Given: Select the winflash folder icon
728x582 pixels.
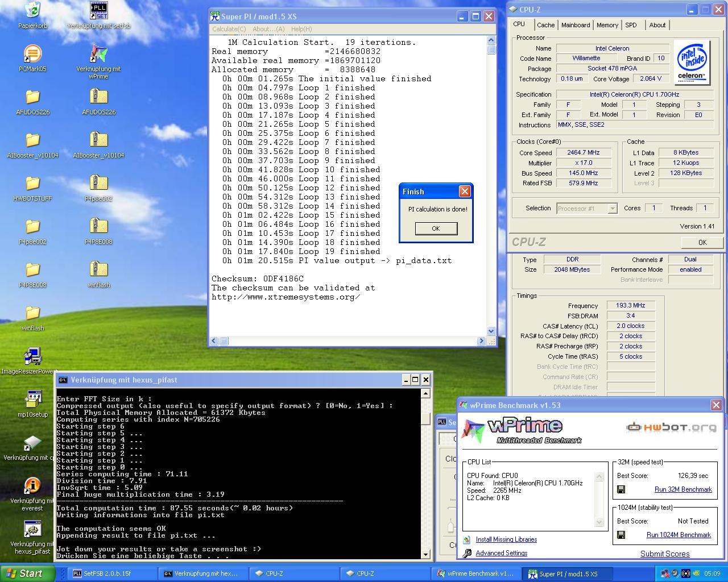Looking at the screenshot, I should 32,313.
